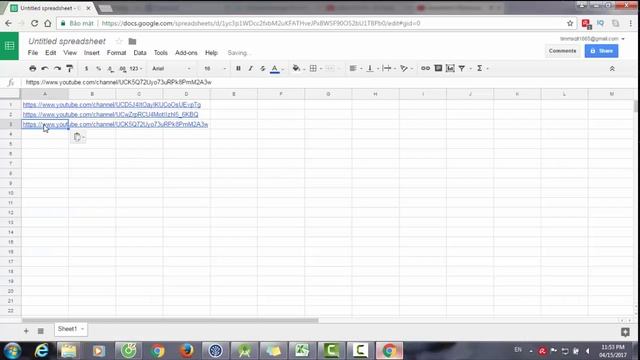Rename the Untitled spreadsheet title
The width and height of the screenshot is (640, 360).
pyautogui.click(x=67, y=41)
